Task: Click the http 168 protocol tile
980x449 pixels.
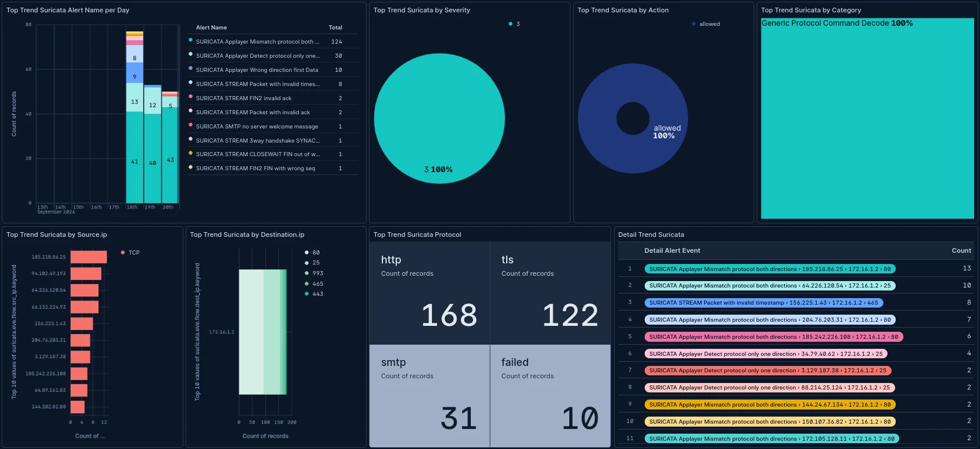Action: 430,293
